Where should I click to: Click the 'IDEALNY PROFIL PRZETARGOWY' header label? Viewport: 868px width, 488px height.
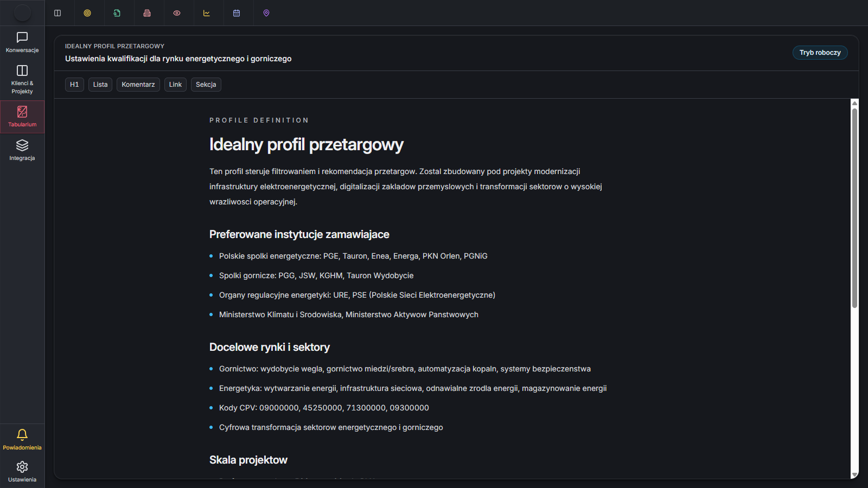(x=114, y=46)
